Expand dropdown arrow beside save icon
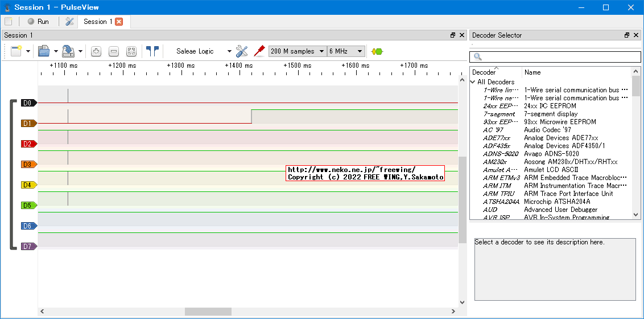 (81, 52)
